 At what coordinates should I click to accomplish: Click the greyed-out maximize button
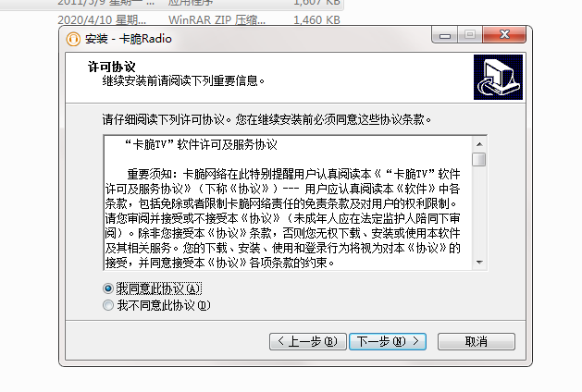click(470, 35)
